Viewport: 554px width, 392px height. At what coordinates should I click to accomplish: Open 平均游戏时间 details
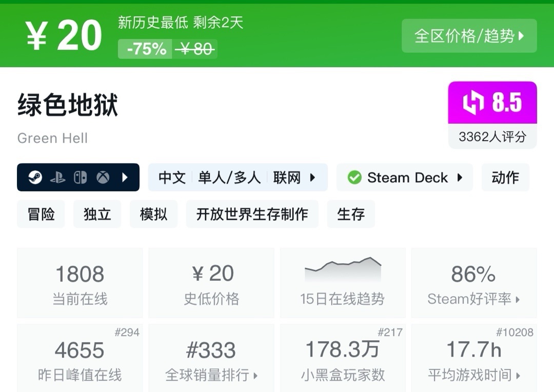474,358
